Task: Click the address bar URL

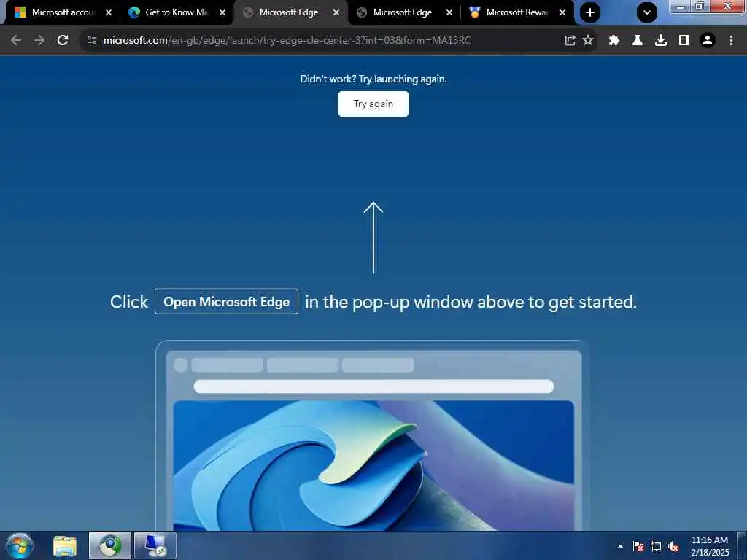Action: pos(287,41)
